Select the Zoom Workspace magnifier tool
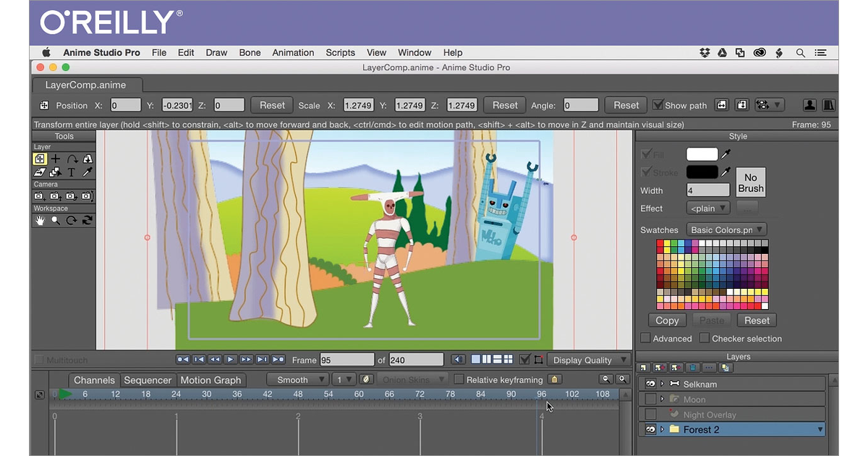Image resolution: width=868 pixels, height=456 pixels. tap(56, 220)
